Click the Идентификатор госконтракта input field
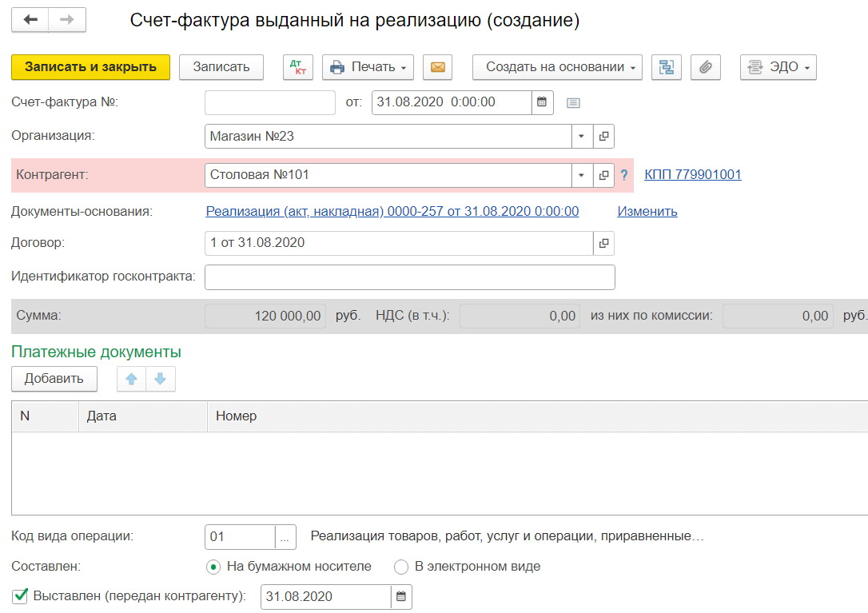Image resolution: width=868 pixels, height=613 pixels. 409,277
